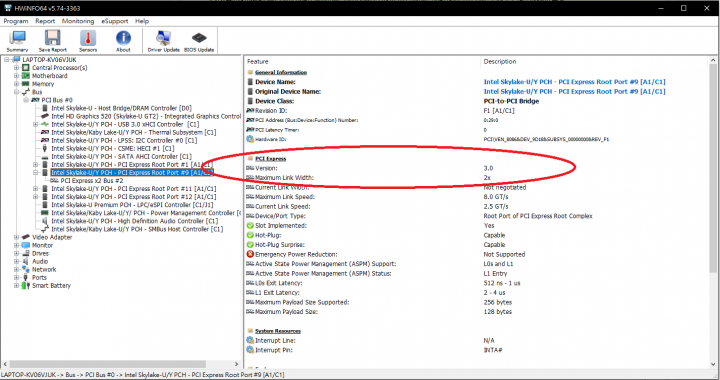Screen dimensions: 720x380
Task: Expand the Memory tree node
Action: point(17,84)
